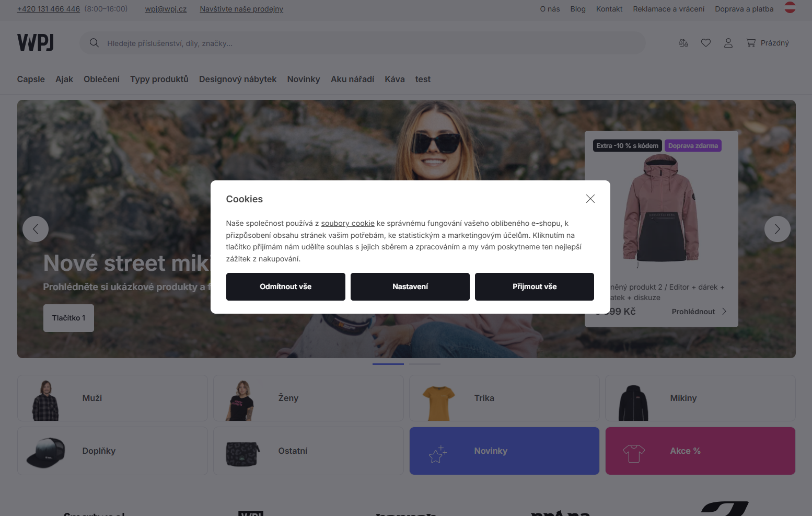Open product via Prohlédnout chevron link
The image size is (812, 516).
[x=699, y=312]
